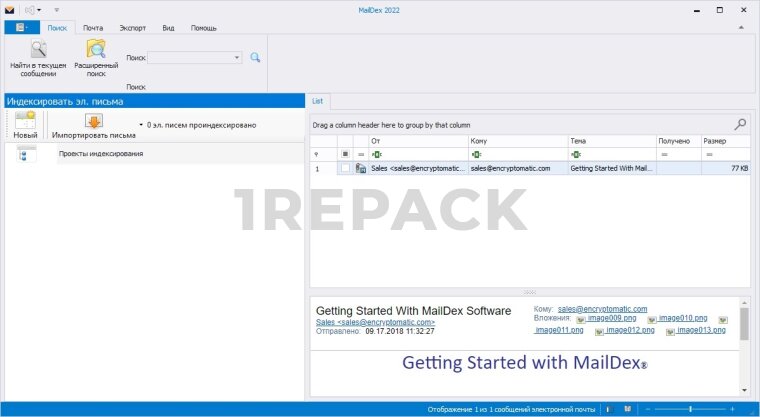
Task: Create a new project with 'Новый'
Action: coord(25,122)
